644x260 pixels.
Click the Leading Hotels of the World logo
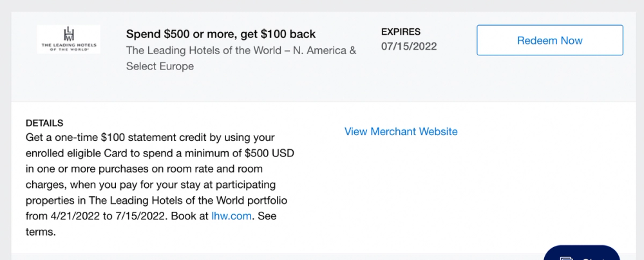68,39
